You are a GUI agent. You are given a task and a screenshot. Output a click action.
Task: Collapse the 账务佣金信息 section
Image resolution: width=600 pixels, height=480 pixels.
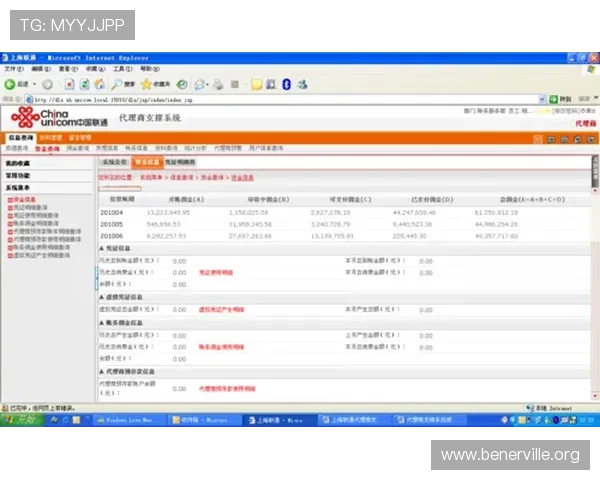101,323
